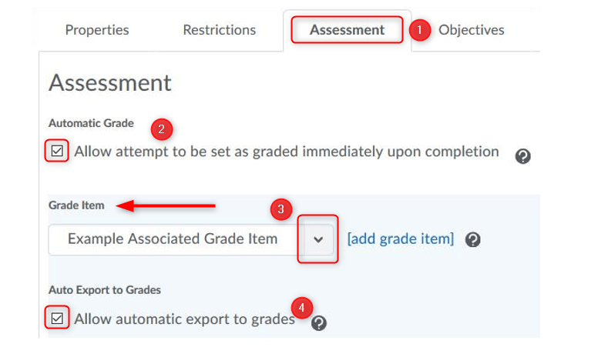Toggle the automatic export to grades checkbox
Viewport: 591px width, 364px height.
coord(57,318)
